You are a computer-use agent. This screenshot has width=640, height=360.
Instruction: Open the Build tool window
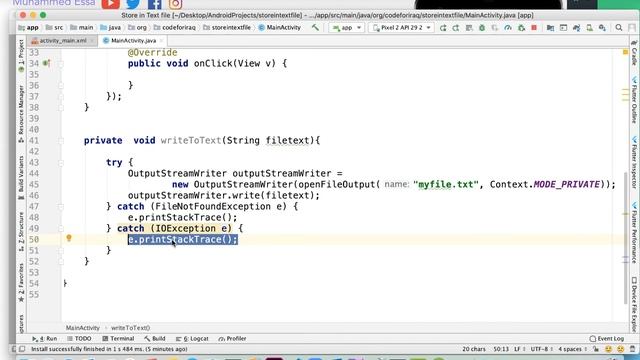pos(155,338)
